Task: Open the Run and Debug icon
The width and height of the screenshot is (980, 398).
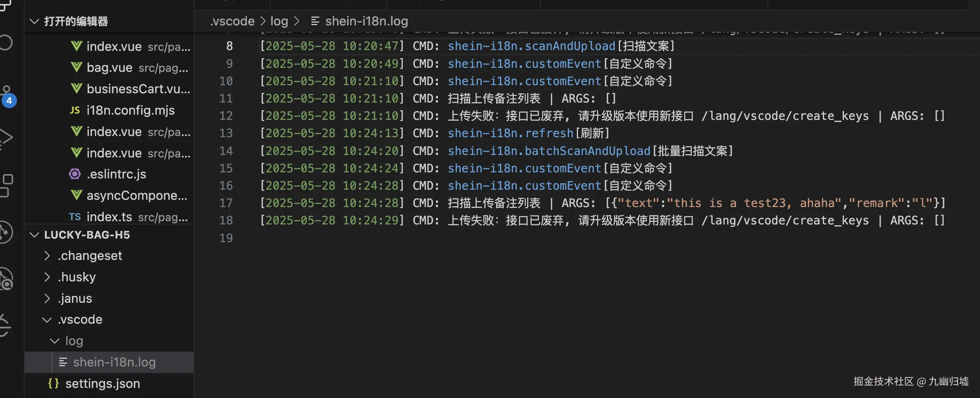Action: [6, 138]
